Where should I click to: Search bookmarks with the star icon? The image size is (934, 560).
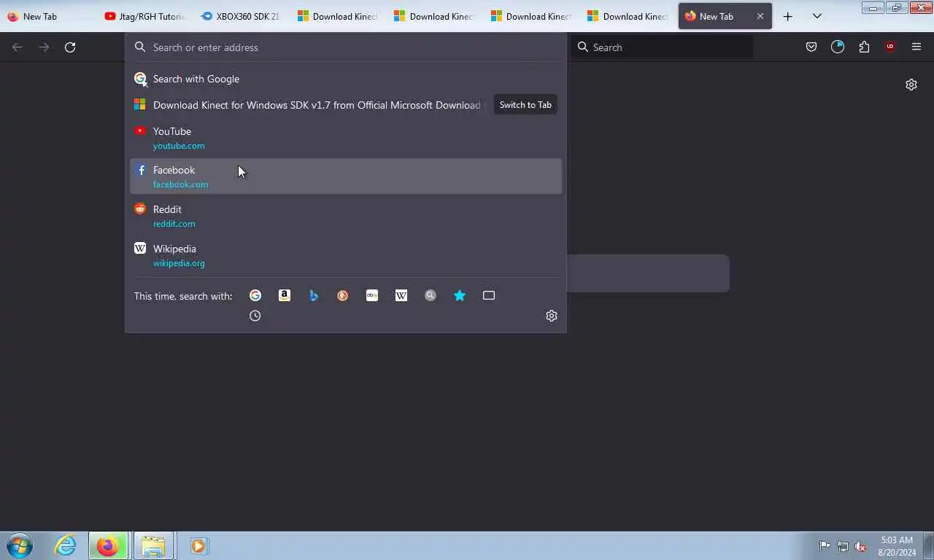[460, 295]
